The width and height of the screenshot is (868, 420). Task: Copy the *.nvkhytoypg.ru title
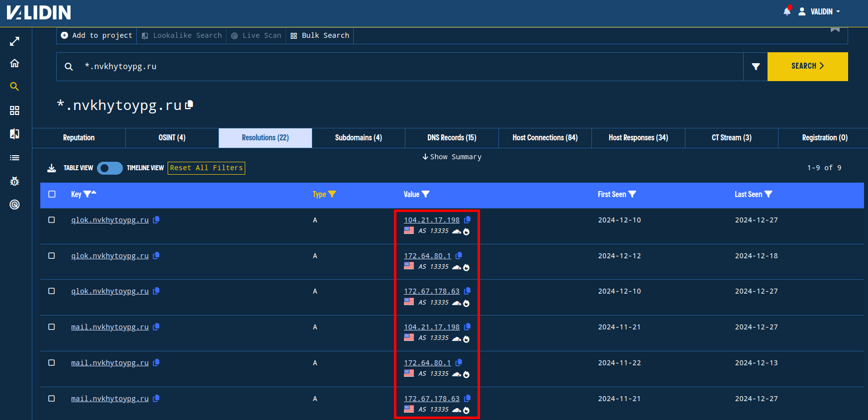click(189, 105)
